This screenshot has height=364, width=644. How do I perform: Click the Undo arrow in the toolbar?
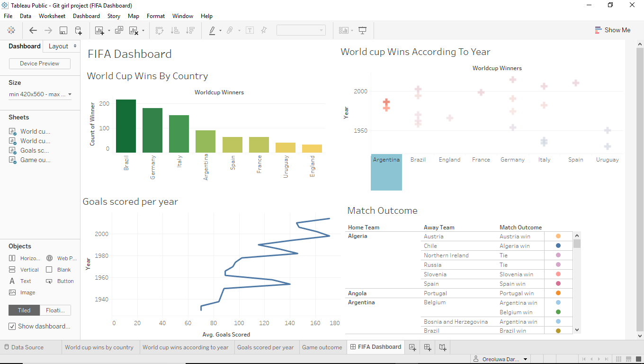click(33, 30)
